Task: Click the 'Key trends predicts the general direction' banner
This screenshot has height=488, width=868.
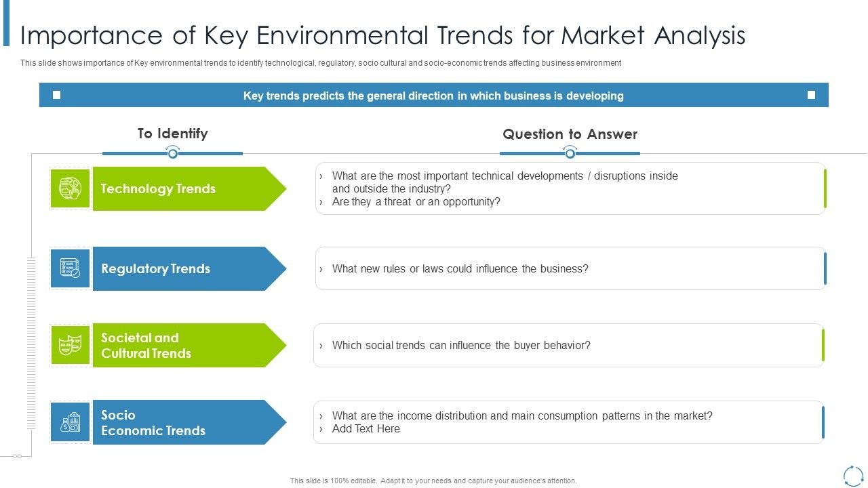Action: [434, 95]
